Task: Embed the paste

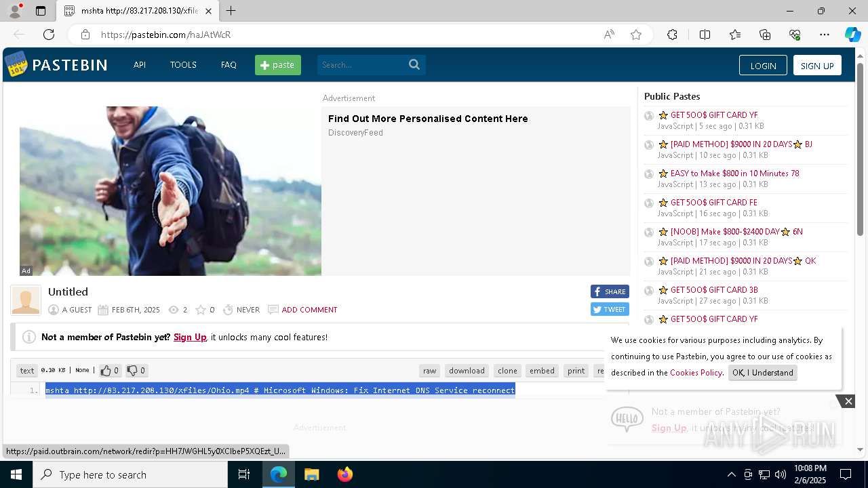Action: [542, 371]
